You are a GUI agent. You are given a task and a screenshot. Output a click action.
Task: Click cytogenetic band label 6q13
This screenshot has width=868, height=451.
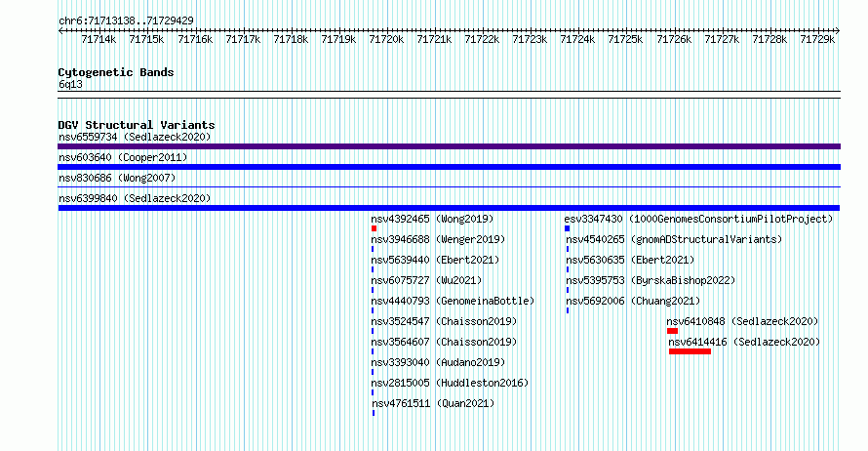(70, 84)
